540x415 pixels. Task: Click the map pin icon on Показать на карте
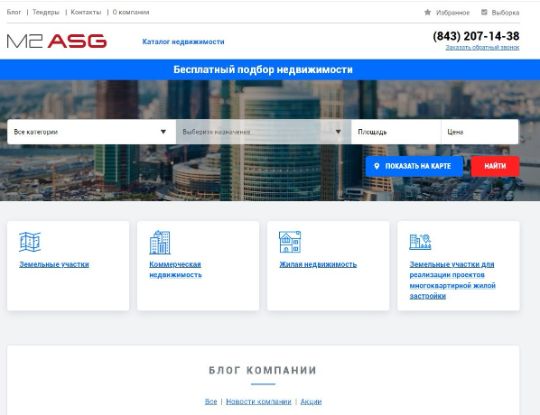(x=376, y=166)
